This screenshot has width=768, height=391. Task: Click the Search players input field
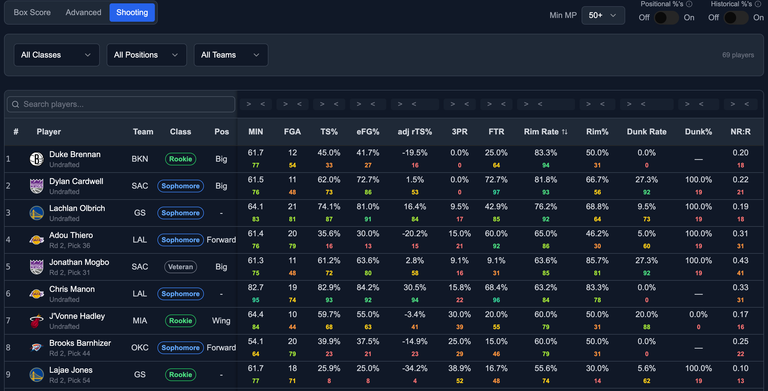121,104
